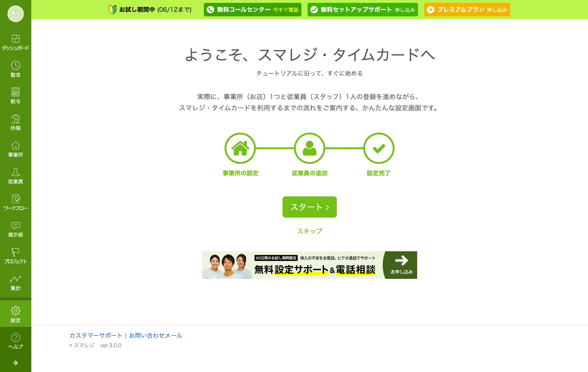Click the 設定完了 checkmark step circle
This screenshot has width=588, height=372.
point(379,148)
